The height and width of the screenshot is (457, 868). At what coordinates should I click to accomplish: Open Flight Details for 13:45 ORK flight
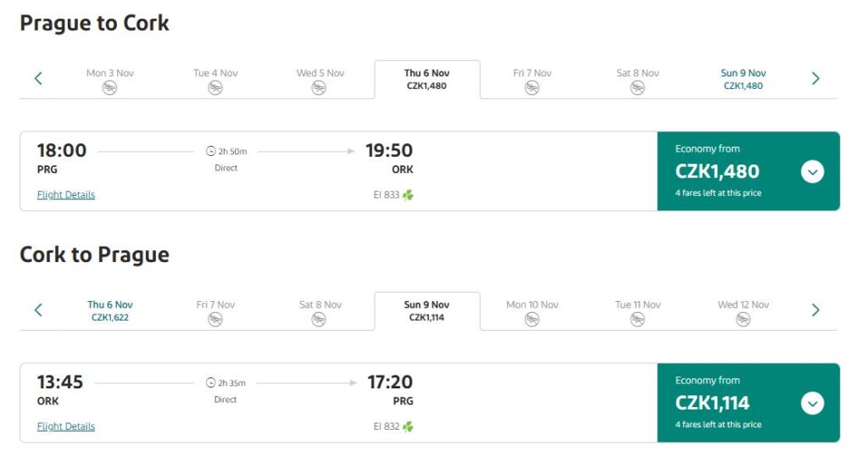tap(66, 426)
